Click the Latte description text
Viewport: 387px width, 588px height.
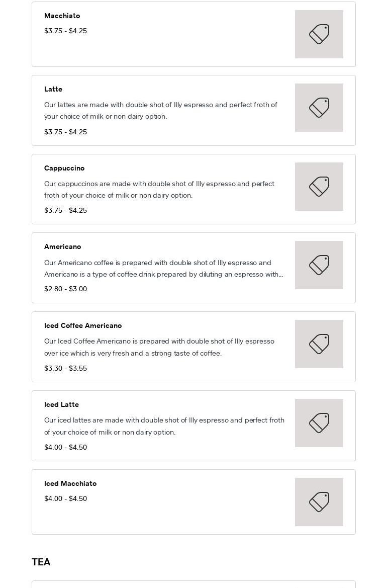click(x=161, y=111)
